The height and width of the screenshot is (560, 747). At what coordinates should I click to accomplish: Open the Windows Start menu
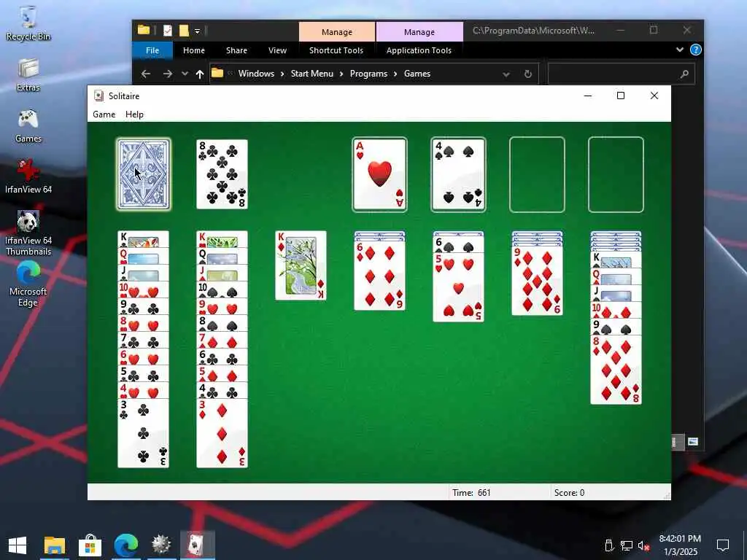[x=18, y=545]
